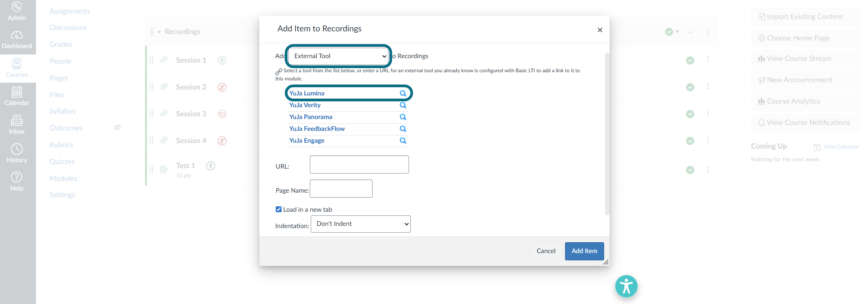Click View Course Stream button
The image size is (868, 304).
(x=806, y=59)
